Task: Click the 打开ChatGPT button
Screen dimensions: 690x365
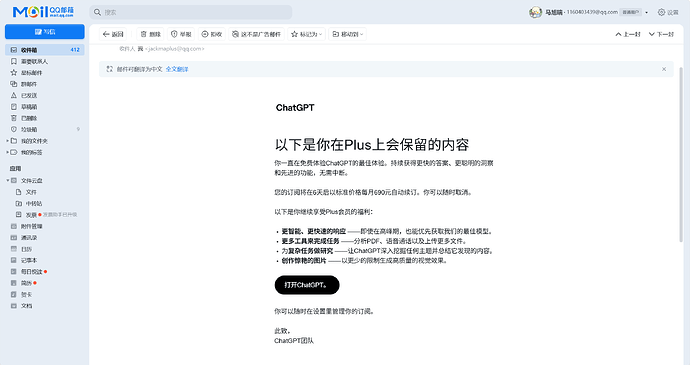Action: 307,285
